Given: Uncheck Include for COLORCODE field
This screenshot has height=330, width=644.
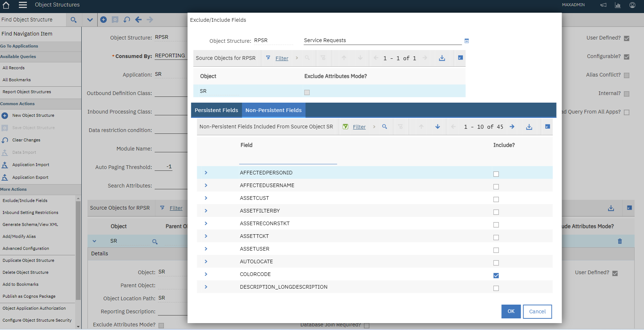Looking at the screenshot, I should [496, 276].
